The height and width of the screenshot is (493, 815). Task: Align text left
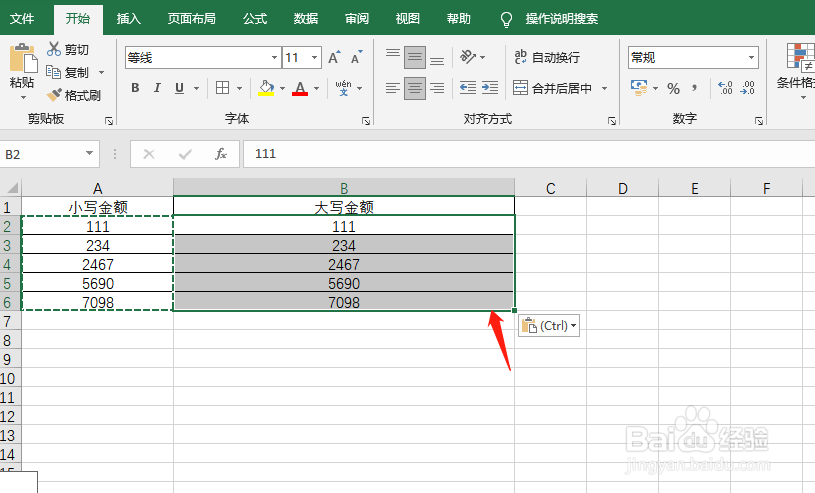point(392,88)
